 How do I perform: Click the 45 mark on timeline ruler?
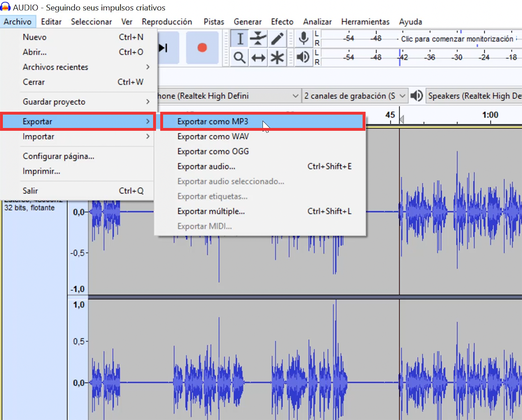pyautogui.click(x=390, y=115)
